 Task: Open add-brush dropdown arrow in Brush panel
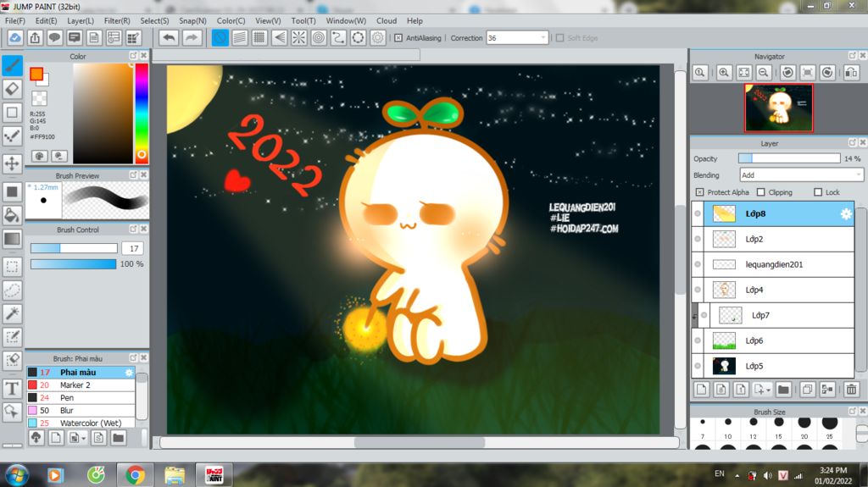tap(83, 439)
